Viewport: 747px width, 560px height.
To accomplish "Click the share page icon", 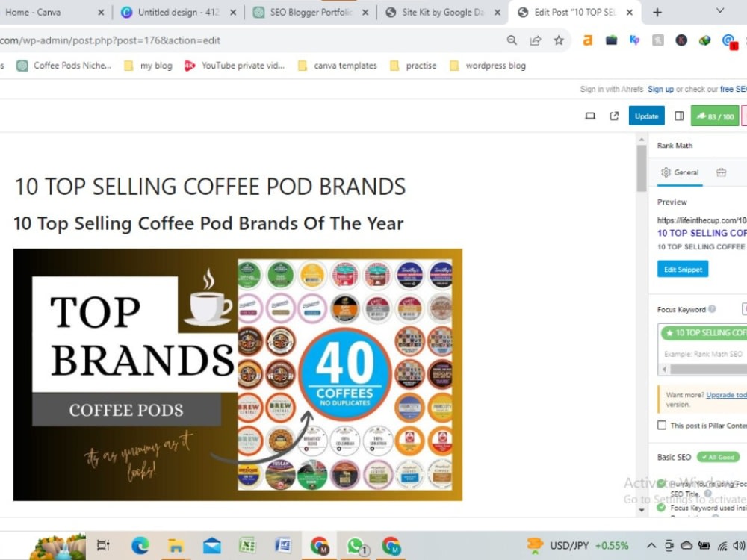I will [536, 40].
